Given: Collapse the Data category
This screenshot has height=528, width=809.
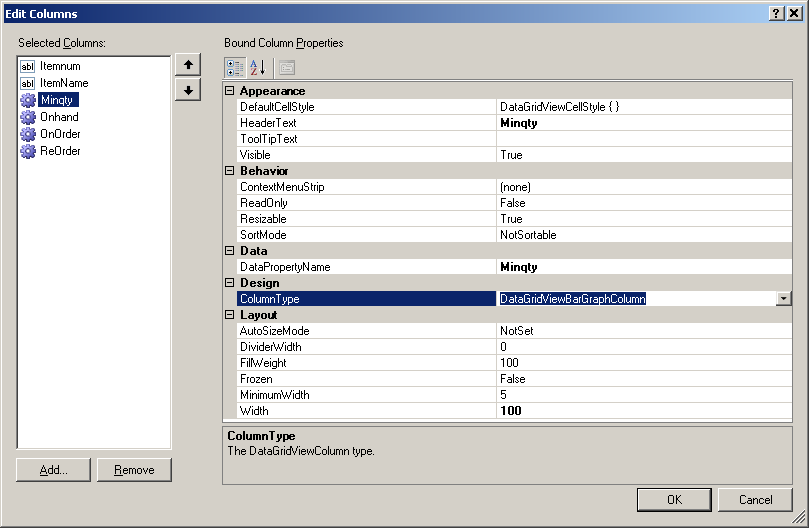Looking at the screenshot, I should (x=229, y=251).
